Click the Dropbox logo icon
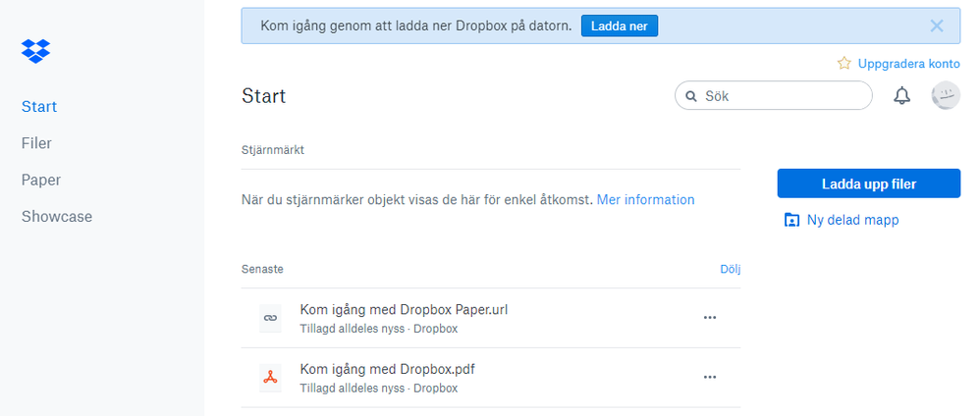The height and width of the screenshot is (416, 980). [36, 51]
